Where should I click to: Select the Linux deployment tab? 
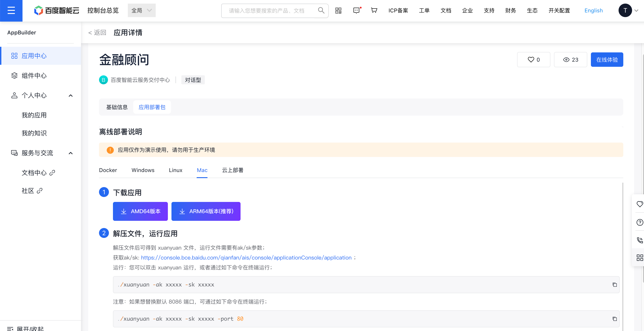point(176,170)
